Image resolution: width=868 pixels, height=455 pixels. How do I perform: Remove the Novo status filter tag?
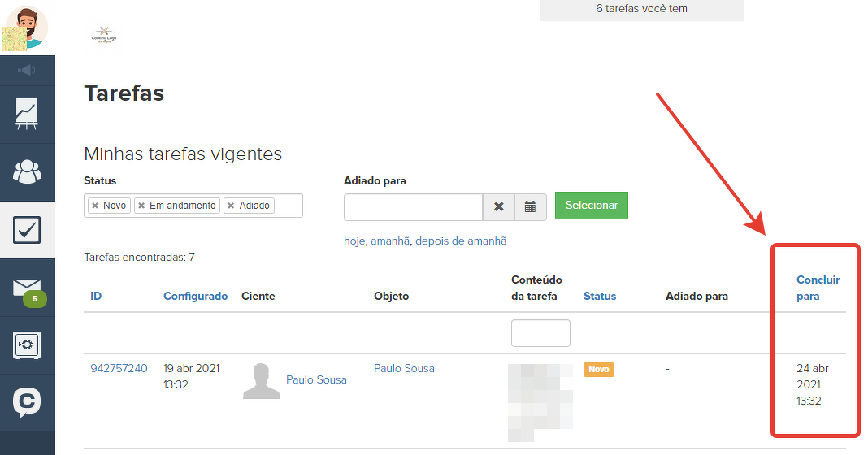click(95, 206)
